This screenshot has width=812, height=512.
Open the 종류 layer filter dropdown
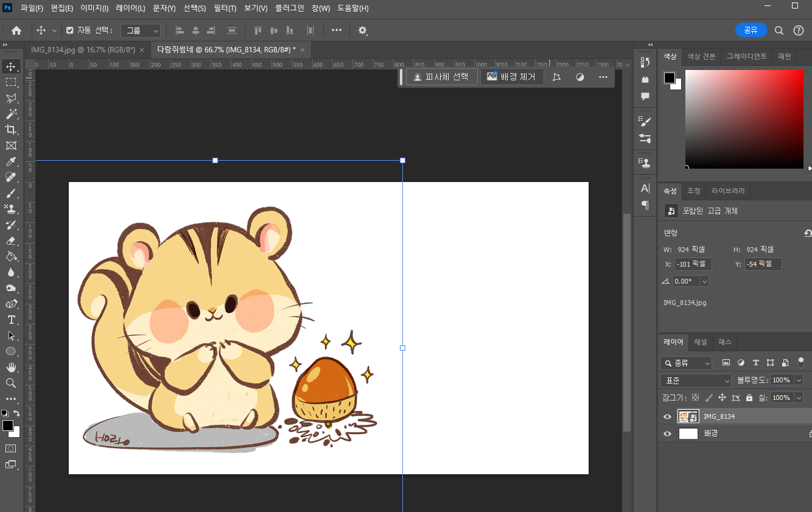click(686, 363)
